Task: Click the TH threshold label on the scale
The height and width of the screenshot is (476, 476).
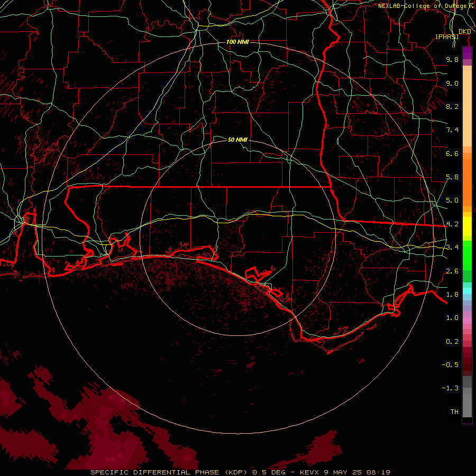Action: click(454, 412)
